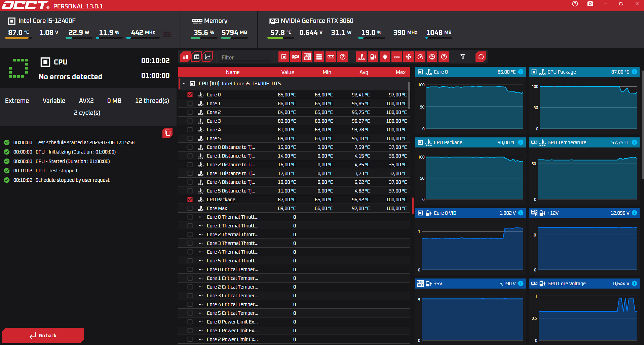Uncheck the Core 0 sensor checkbox
644x345 pixels.
190,95
